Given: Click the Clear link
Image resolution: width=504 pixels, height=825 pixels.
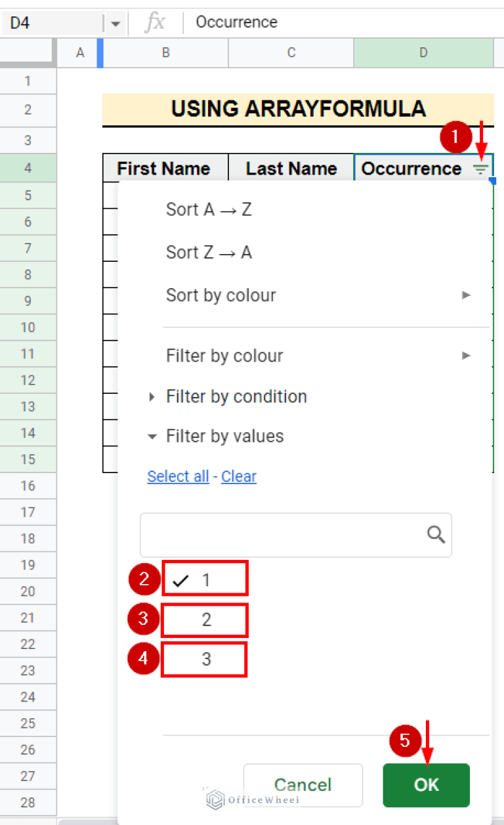Looking at the screenshot, I should tap(238, 476).
